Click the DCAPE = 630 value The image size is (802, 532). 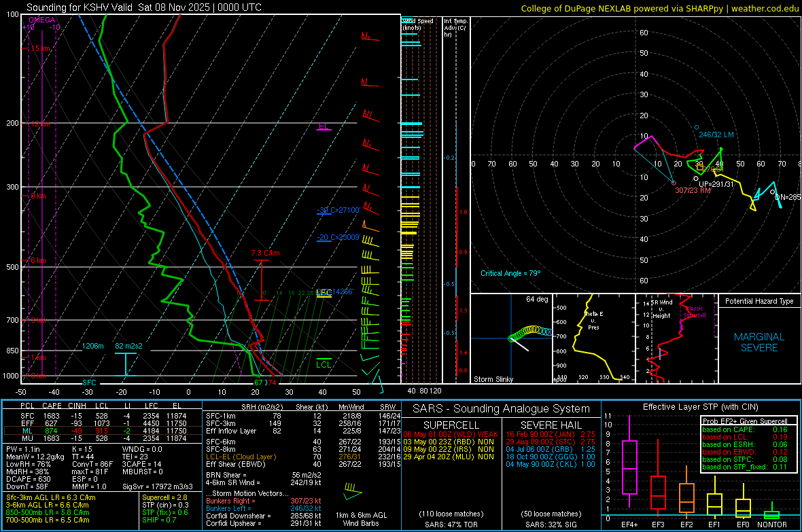pos(28,479)
